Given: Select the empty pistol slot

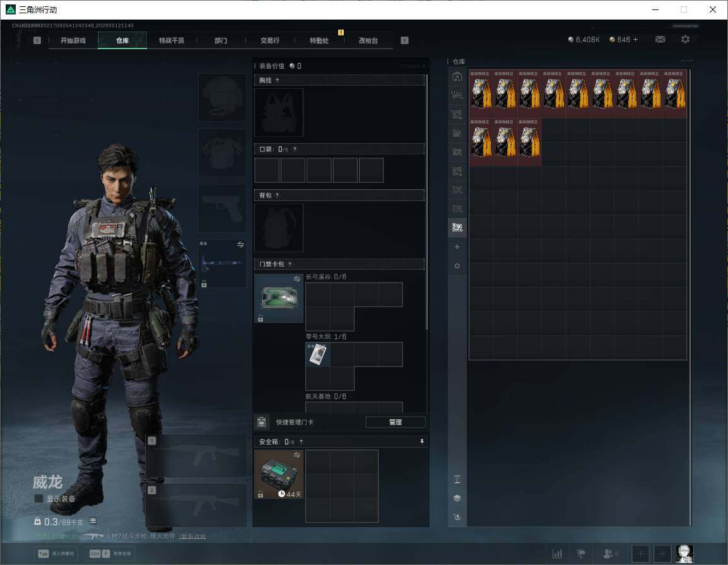Looking at the screenshot, I should (x=223, y=208).
